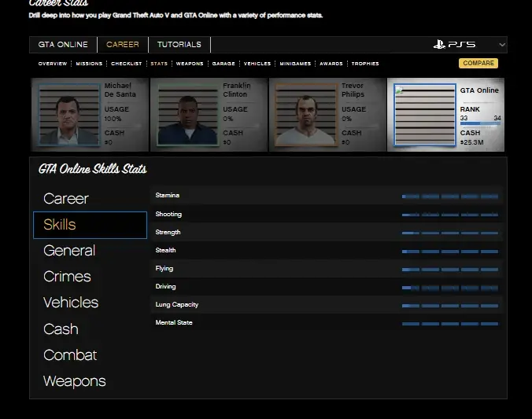Switch to the Tutorials tab
The height and width of the screenshot is (419, 532).
point(179,45)
